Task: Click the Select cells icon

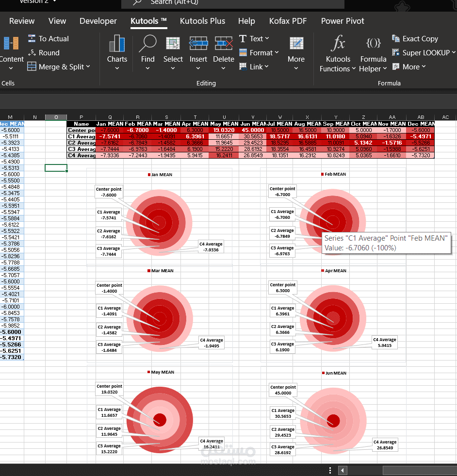Action: click(x=173, y=43)
